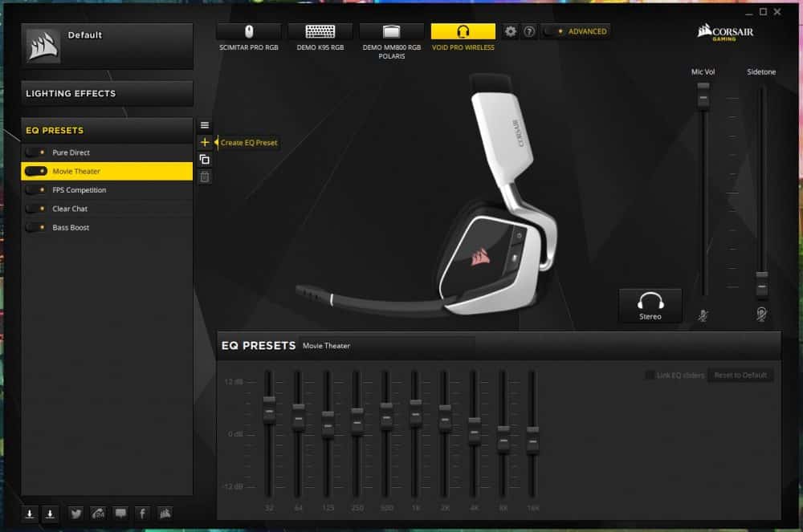Click the 125 Hz EQ slider handle
Image resolution: width=803 pixels, height=532 pixels.
click(x=328, y=425)
